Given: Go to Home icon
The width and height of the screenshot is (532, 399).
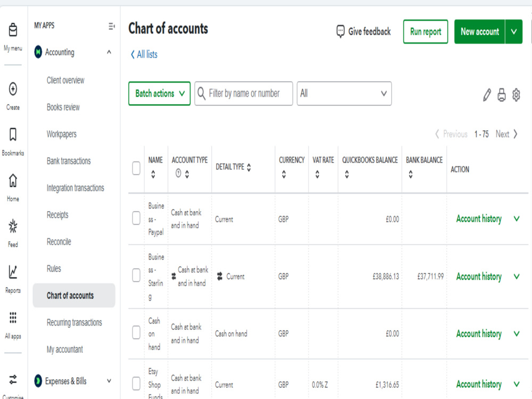Looking at the screenshot, I should [13, 180].
